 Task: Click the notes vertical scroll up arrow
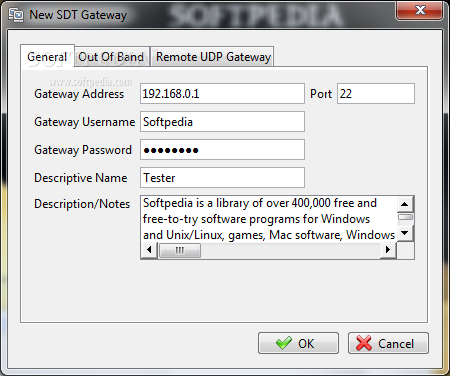point(405,204)
